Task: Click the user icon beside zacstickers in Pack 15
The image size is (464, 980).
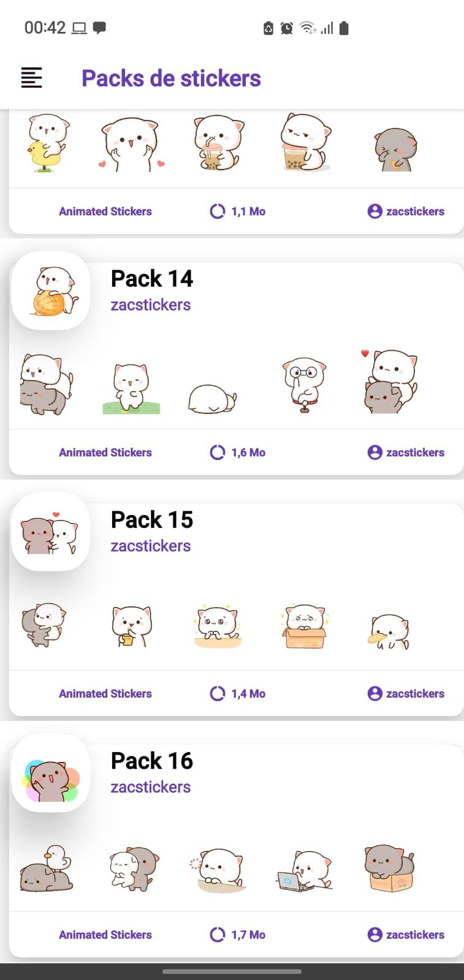Action: click(x=375, y=693)
